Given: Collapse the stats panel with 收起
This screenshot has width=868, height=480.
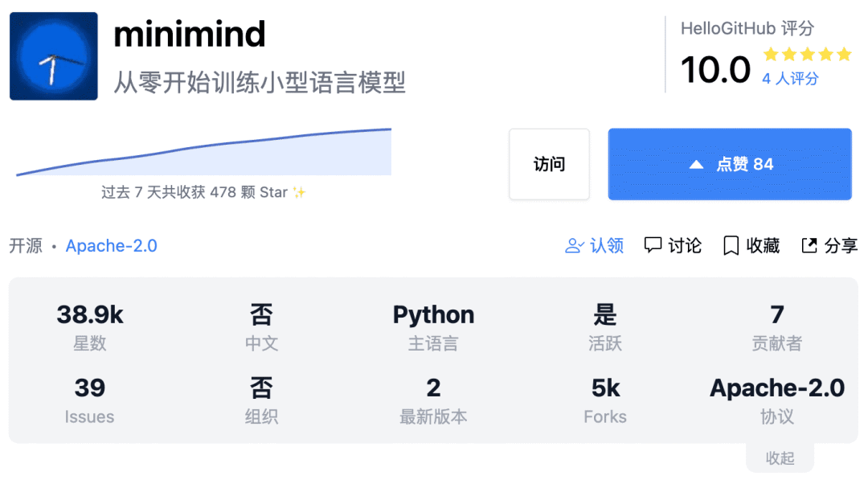Looking at the screenshot, I should [x=780, y=458].
